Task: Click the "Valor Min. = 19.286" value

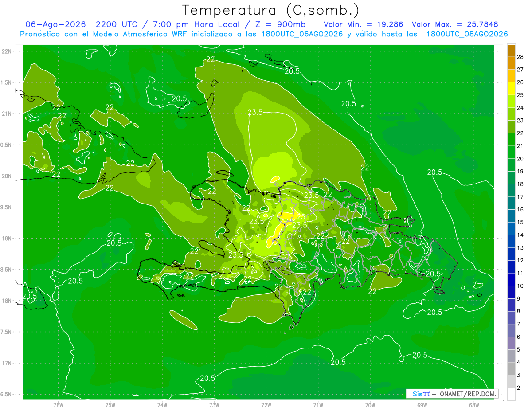Action: tap(364, 24)
